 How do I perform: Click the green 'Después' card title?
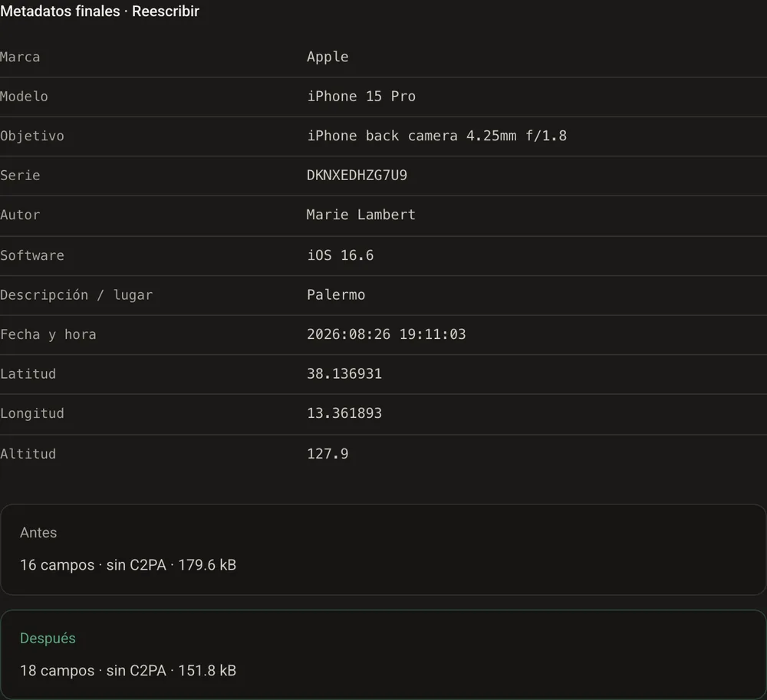pos(48,639)
